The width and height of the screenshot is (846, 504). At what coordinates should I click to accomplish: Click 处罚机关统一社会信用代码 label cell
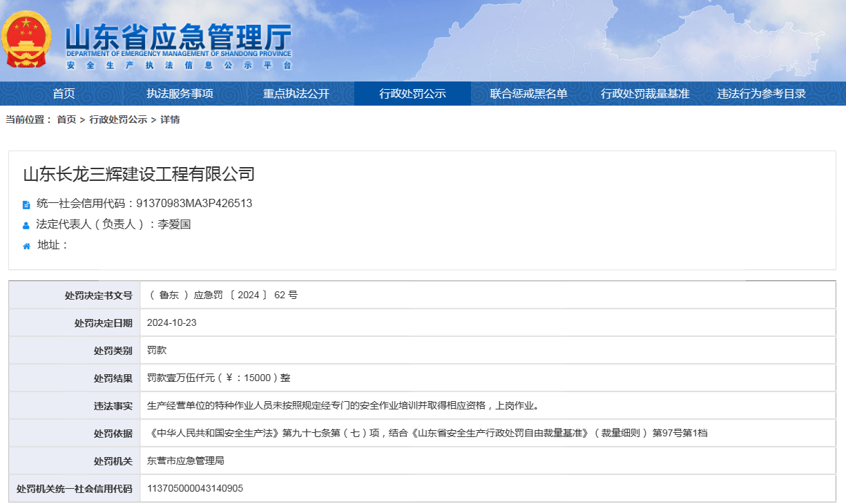[75, 488]
